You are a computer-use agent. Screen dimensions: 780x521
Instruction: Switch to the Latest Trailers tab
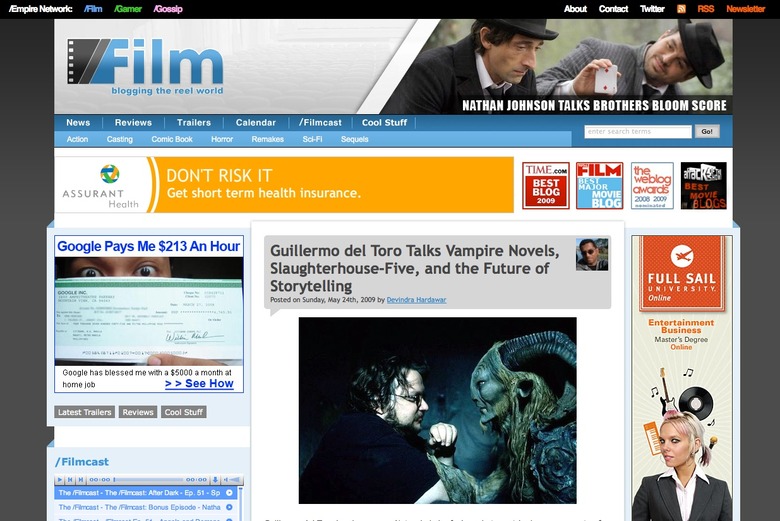[x=85, y=412]
